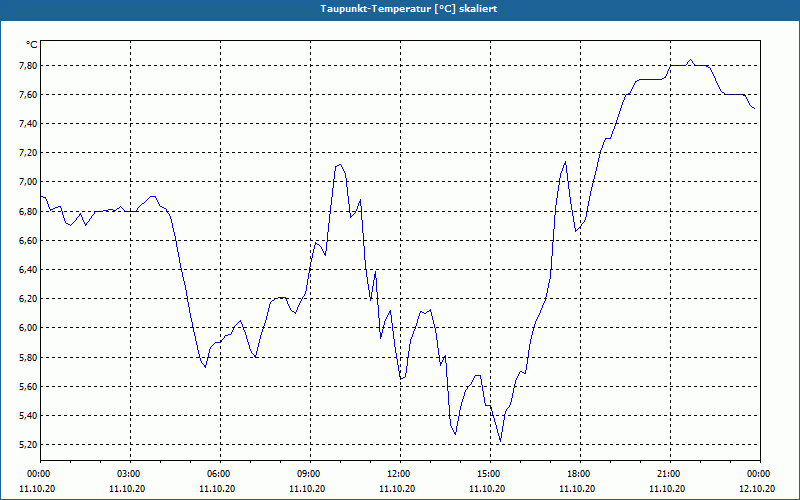Viewport: 800px width, 500px height.
Task: Click the 5,60 y-axis value
Action: (x=29, y=386)
